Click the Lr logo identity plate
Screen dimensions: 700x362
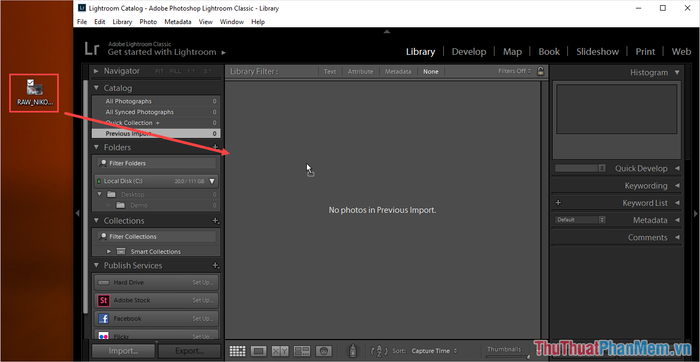[92, 49]
